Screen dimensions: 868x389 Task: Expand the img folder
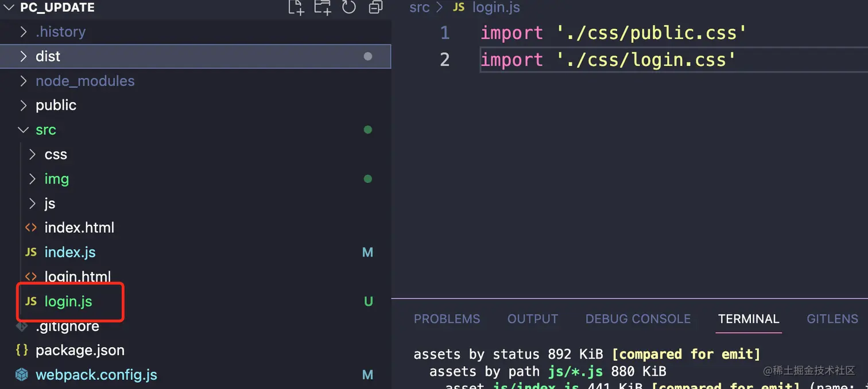tap(32, 179)
